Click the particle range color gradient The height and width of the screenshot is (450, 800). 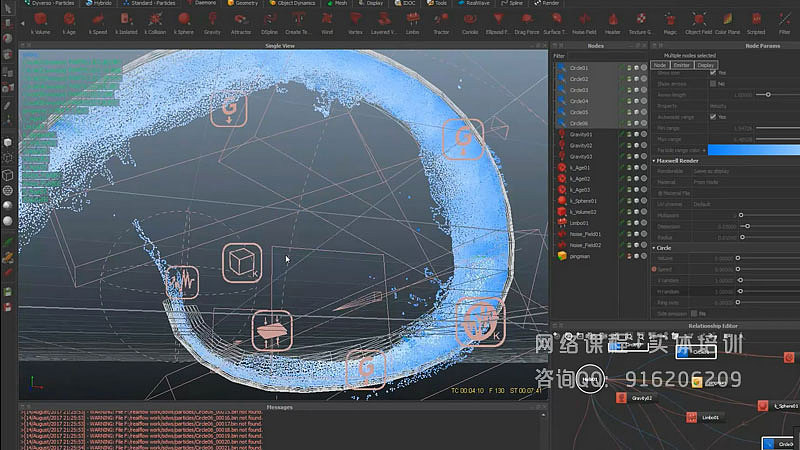coord(754,150)
